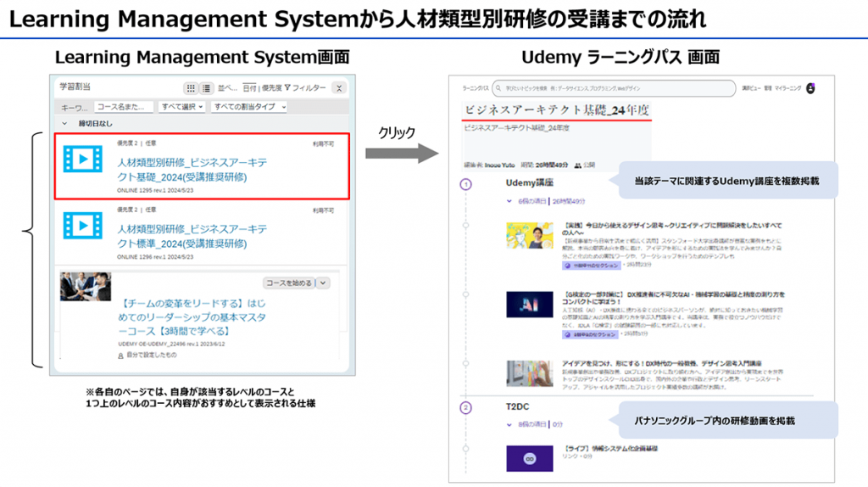Click the Udemy topic search box
Screen dimensions: 868x487
pyautogui.click(x=614, y=88)
